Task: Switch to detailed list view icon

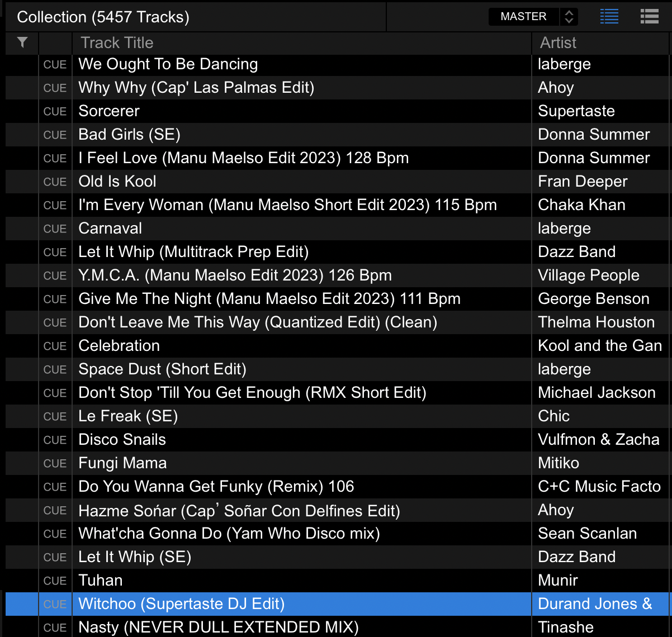Action: [x=609, y=17]
